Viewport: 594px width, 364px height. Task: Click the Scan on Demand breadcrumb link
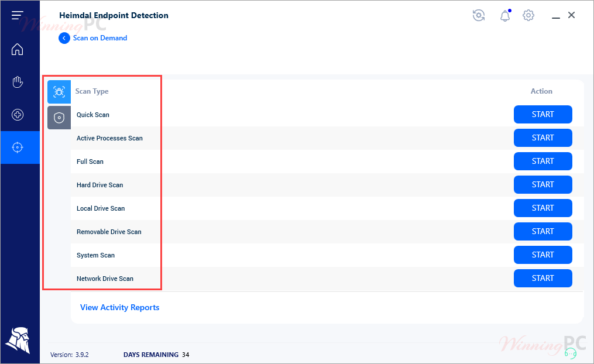[x=100, y=38]
